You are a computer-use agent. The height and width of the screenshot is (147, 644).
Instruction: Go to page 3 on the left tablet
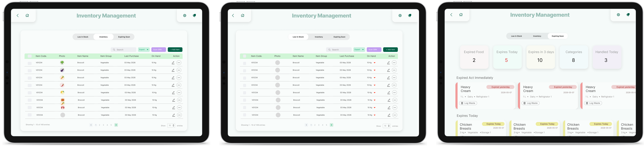click(103, 125)
